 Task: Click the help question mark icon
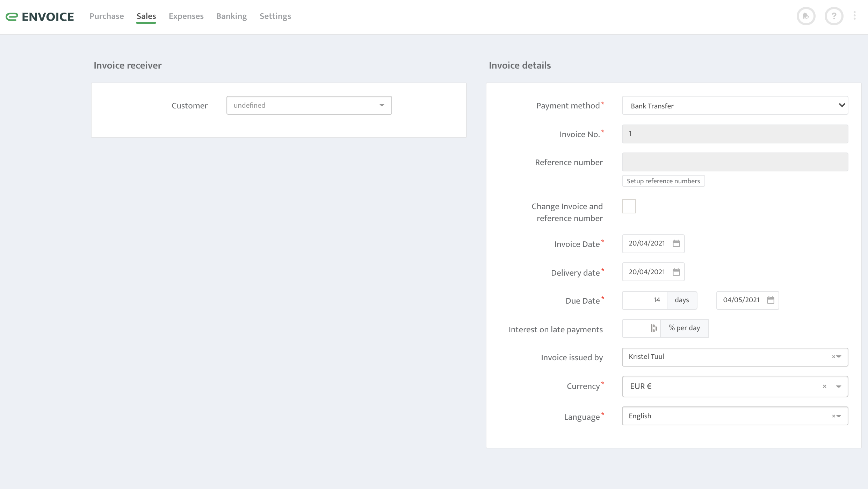[x=834, y=16]
